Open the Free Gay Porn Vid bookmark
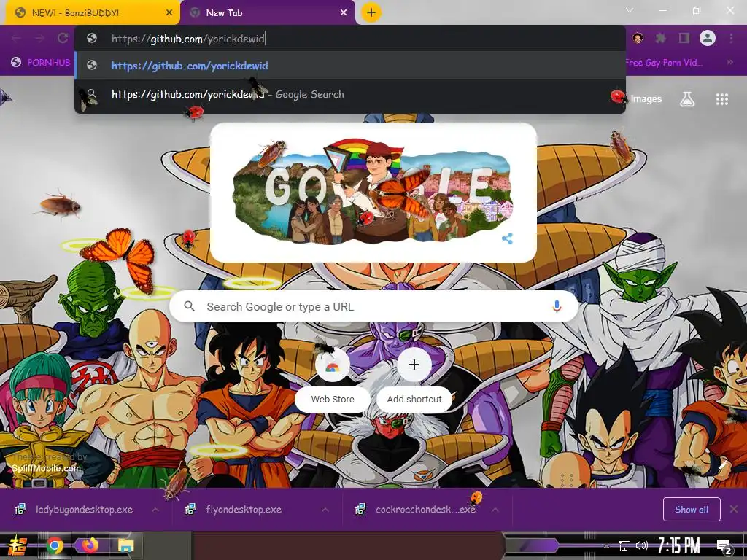 (x=664, y=63)
